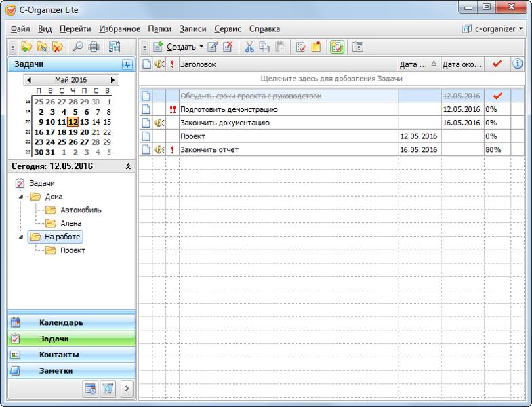Click the scissors cut icon
The height and width of the screenshot is (407, 532).
249,47
